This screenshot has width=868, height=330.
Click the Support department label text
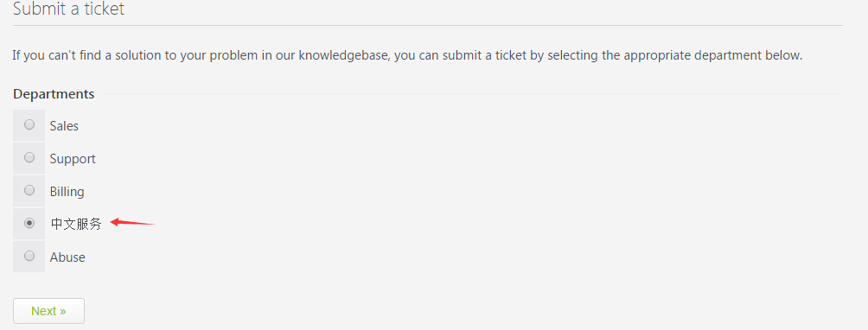click(x=73, y=159)
